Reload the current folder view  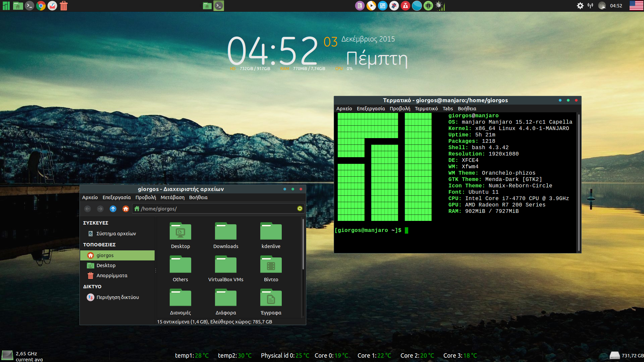pos(300,208)
